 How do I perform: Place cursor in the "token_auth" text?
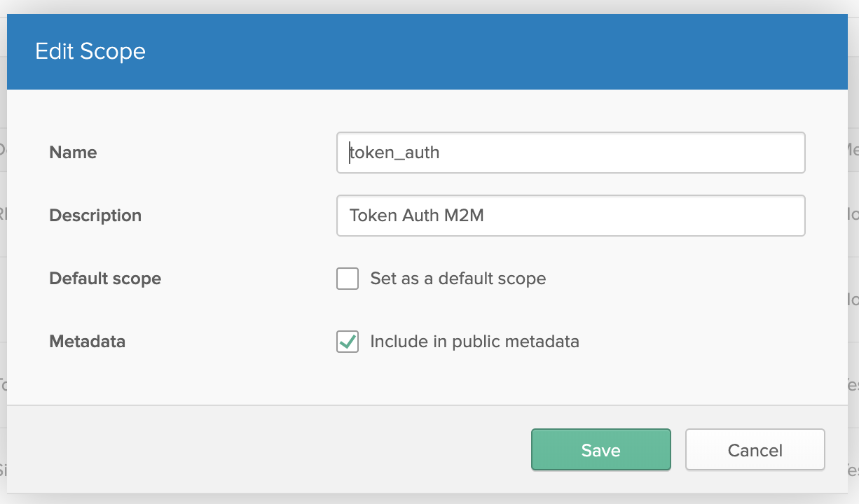[x=395, y=153]
